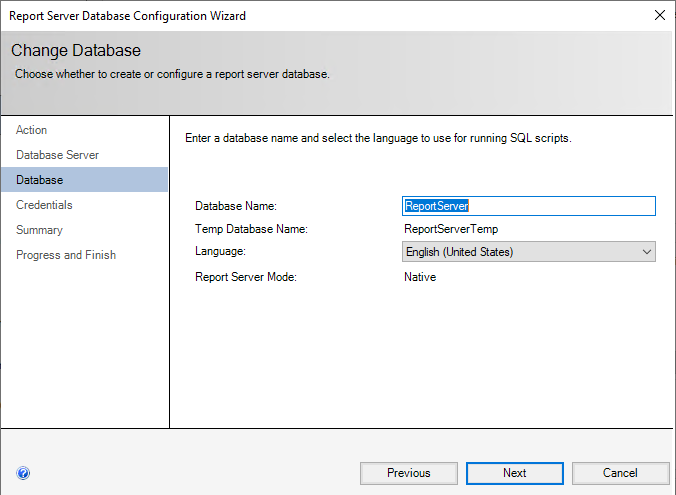Screen dimensions: 676x495
Task: Click the Database Name label
Action: click(236, 206)
